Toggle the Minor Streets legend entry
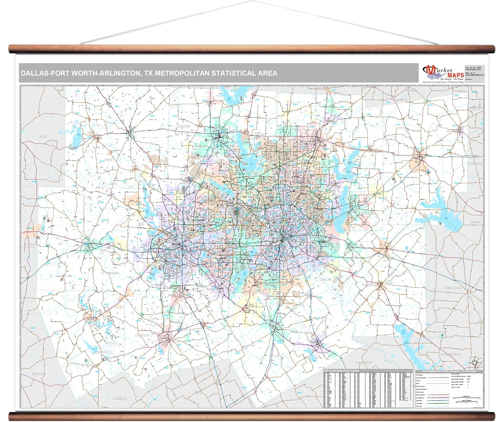The width and height of the screenshot is (504, 422). point(438,392)
